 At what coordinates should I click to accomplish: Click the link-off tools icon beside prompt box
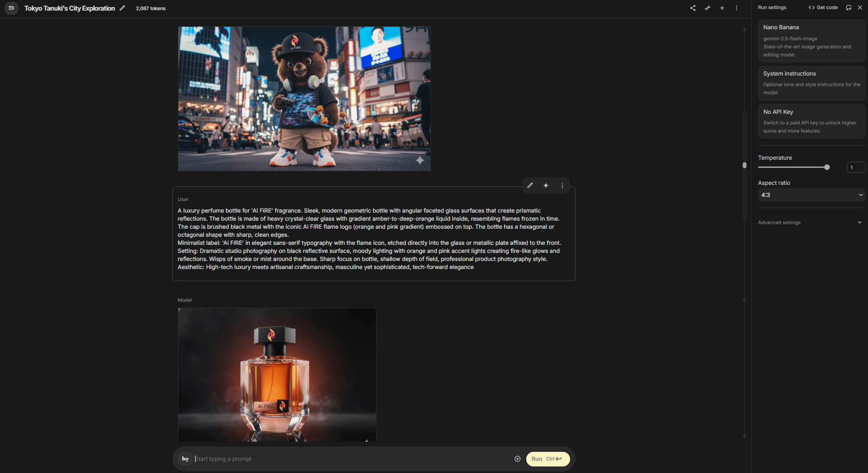(185, 459)
